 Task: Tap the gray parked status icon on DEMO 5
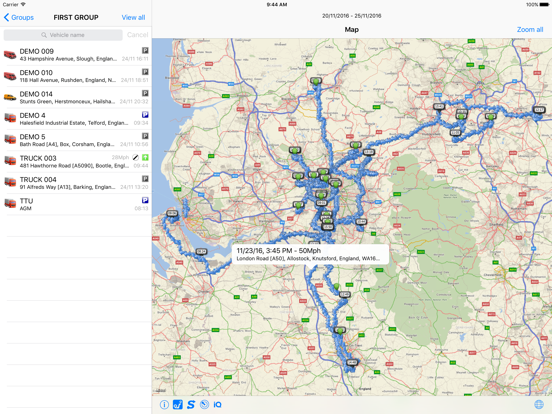click(x=145, y=136)
